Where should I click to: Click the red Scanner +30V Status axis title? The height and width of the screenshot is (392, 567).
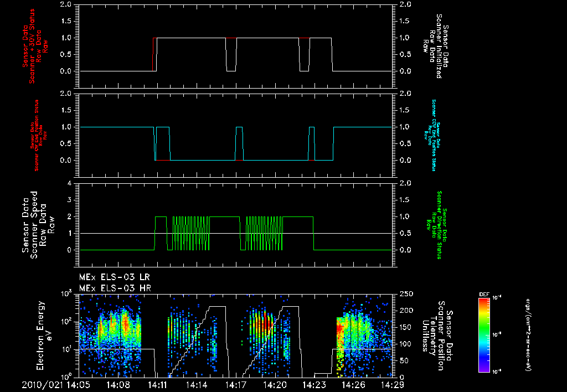point(35,47)
